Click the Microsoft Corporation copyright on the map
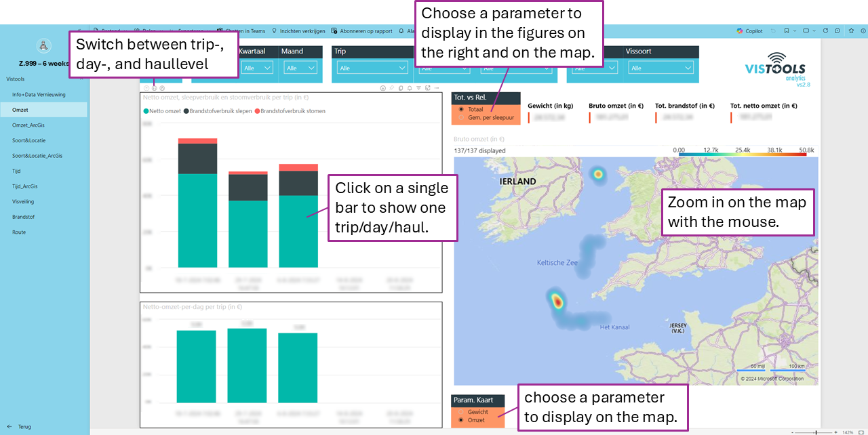868x435 pixels. 772,379
